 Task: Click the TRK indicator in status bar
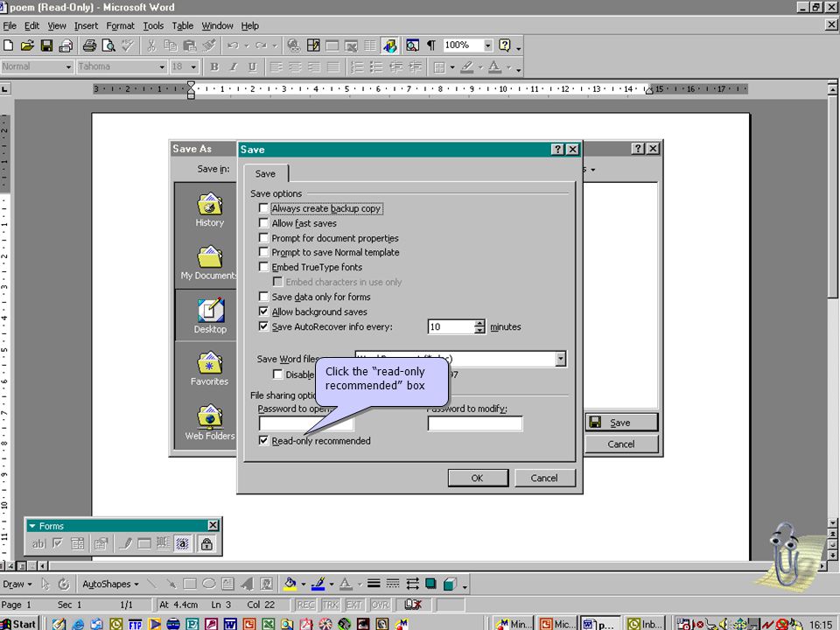(331, 605)
